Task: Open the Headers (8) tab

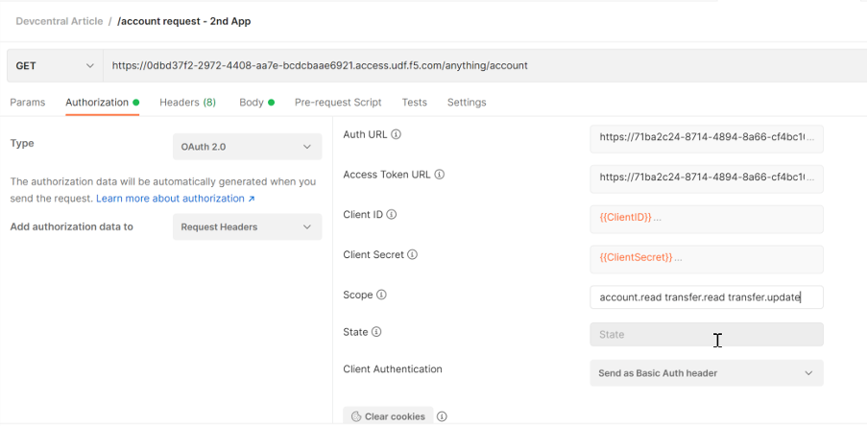Action: 187,103
